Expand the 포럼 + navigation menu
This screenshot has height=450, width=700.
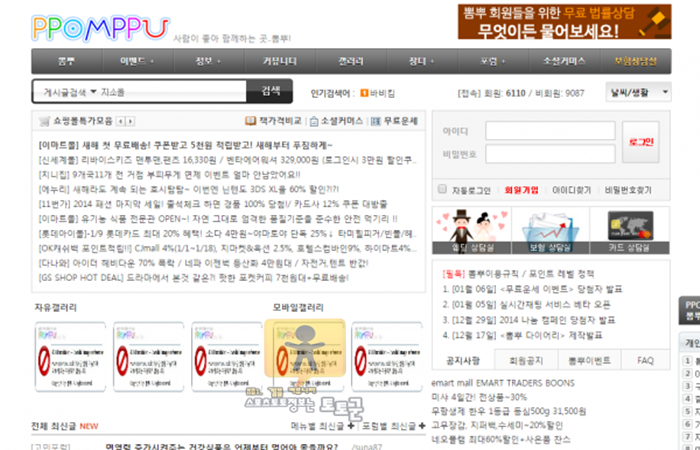(493, 61)
